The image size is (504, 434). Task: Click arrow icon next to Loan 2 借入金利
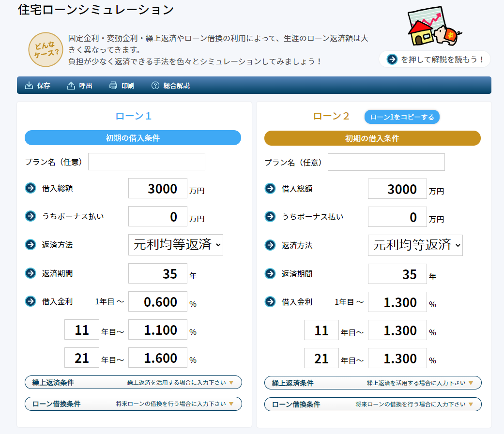270,302
